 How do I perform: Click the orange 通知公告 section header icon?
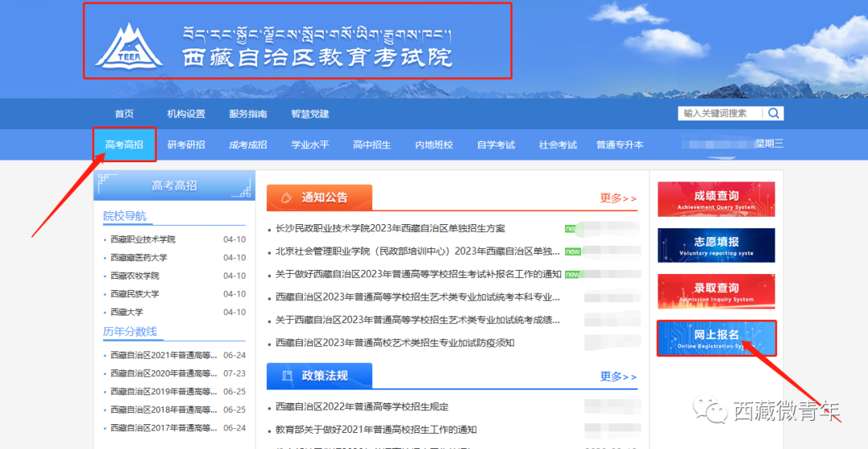click(x=285, y=197)
